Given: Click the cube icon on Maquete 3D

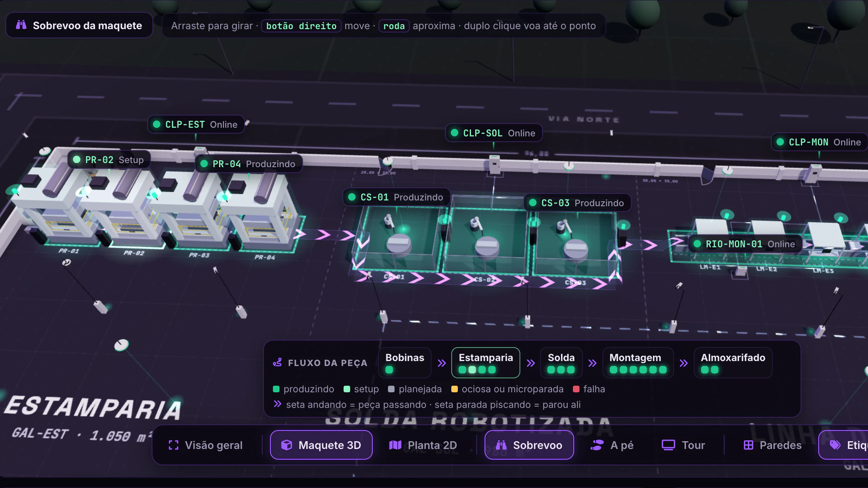Looking at the screenshot, I should pyautogui.click(x=286, y=445).
